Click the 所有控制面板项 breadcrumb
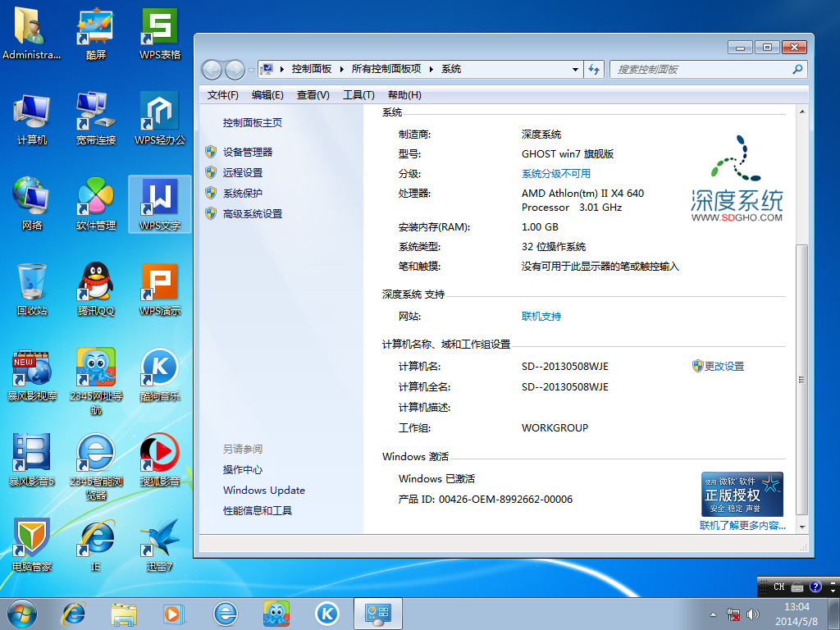The image size is (840, 630). click(x=386, y=69)
